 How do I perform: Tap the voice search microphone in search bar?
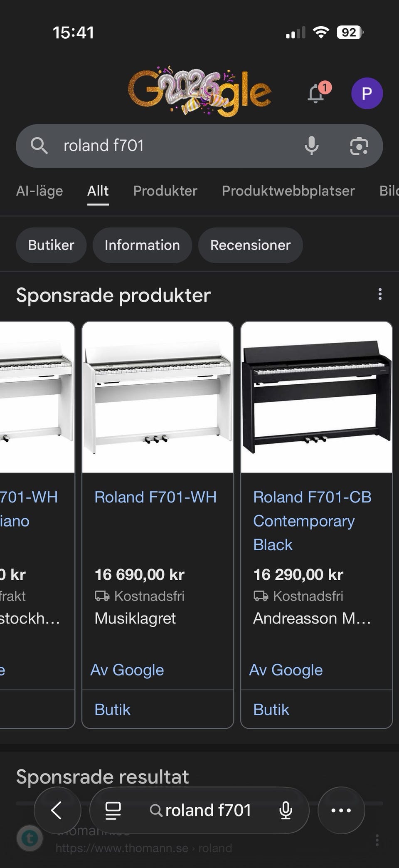311,146
